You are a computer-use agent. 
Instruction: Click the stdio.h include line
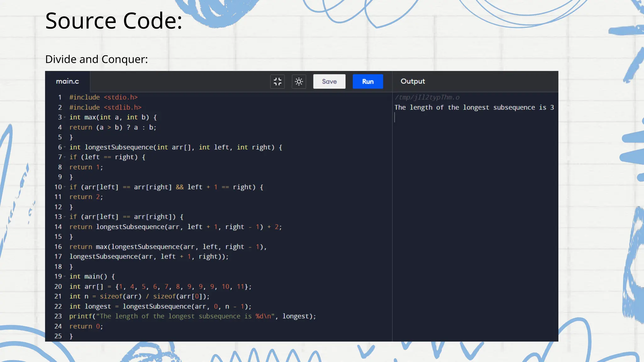(x=103, y=97)
